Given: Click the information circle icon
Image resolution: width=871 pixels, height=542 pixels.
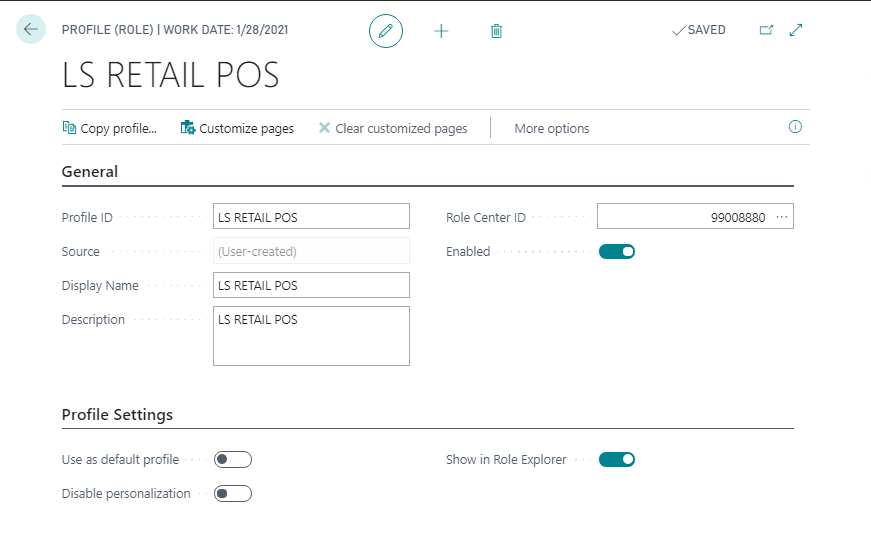Looking at the screenshot, I should pos(796,127).
